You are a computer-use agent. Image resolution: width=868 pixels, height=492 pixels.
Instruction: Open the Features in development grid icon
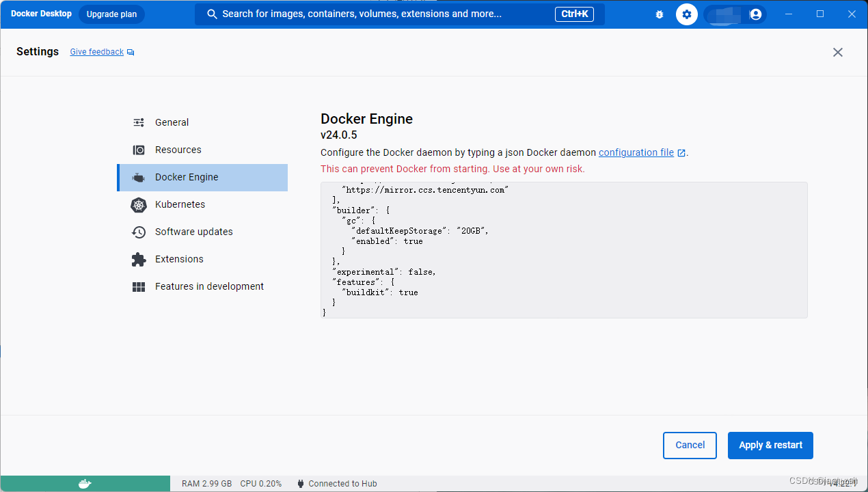[139, 286]
